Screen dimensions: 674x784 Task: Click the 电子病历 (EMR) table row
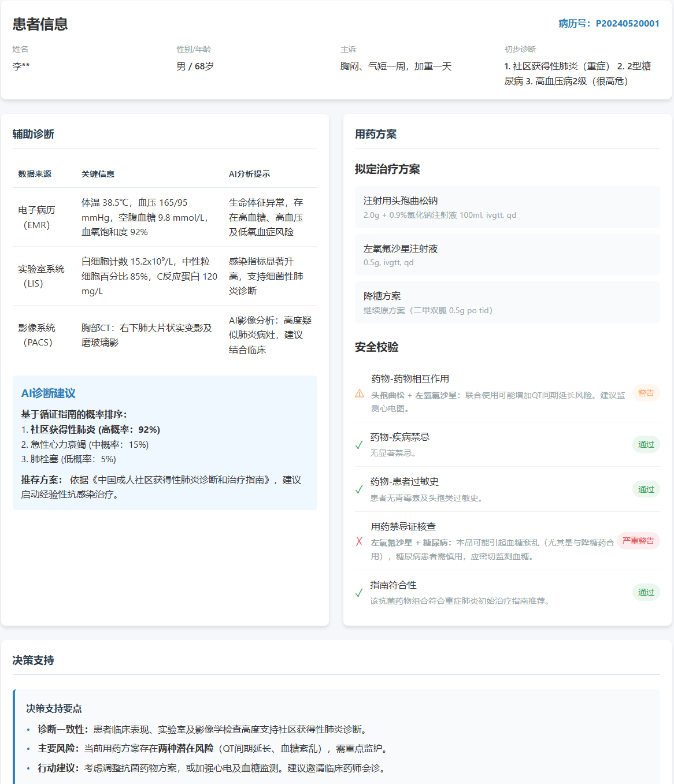pos(165,217)
